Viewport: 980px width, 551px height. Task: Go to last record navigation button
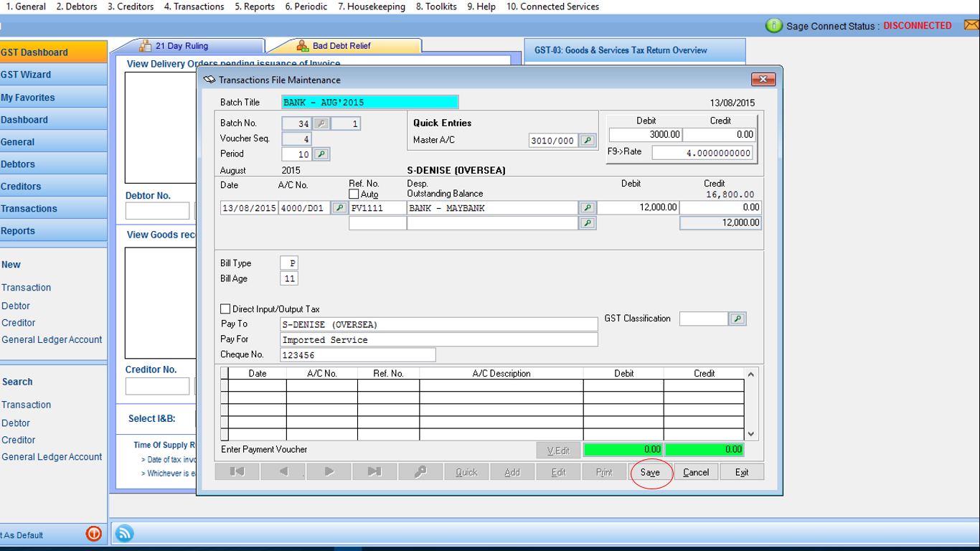click(x=374, y=472)
